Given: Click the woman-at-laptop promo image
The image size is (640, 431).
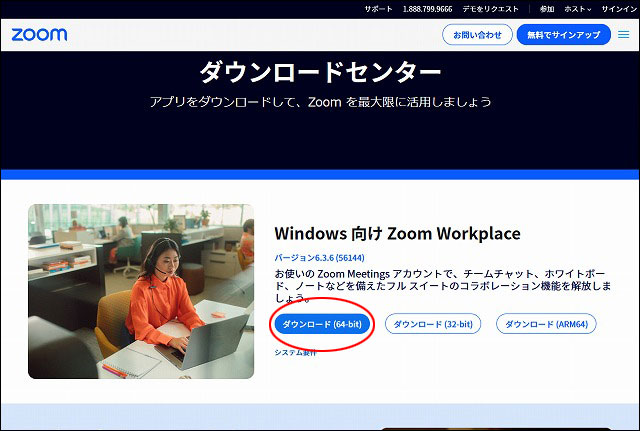Looking at the screenshot, I should click(x=141, y=291).
